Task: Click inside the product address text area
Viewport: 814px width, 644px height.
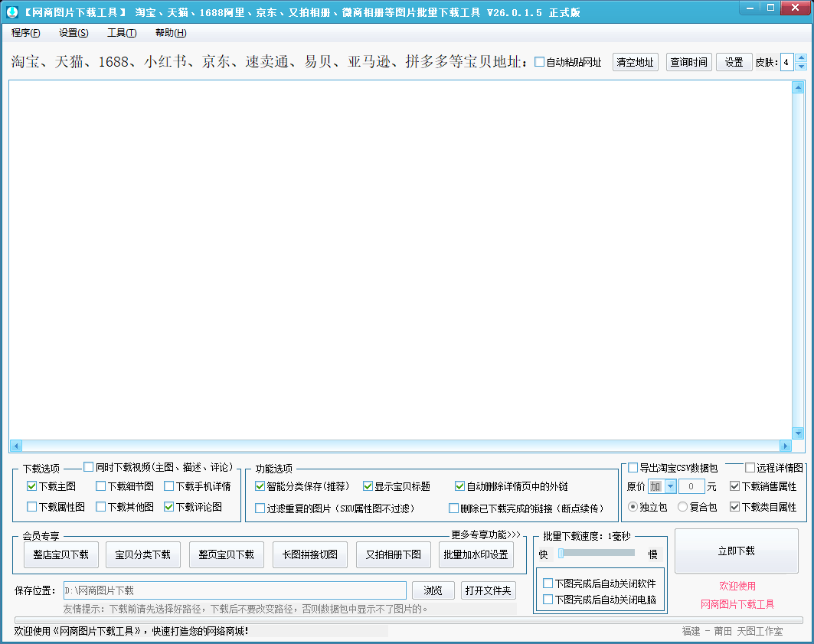Action: pyautogui.click(x=400, y=260)
